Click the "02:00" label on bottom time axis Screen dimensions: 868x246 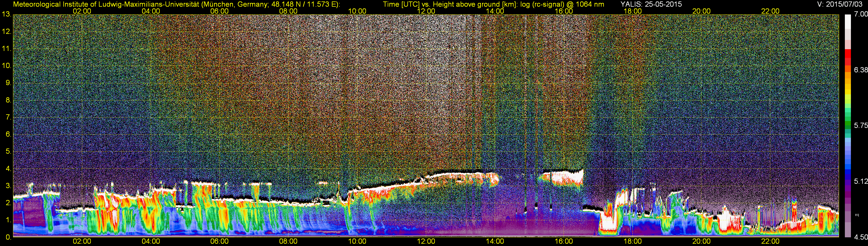[x=82, y=241]
